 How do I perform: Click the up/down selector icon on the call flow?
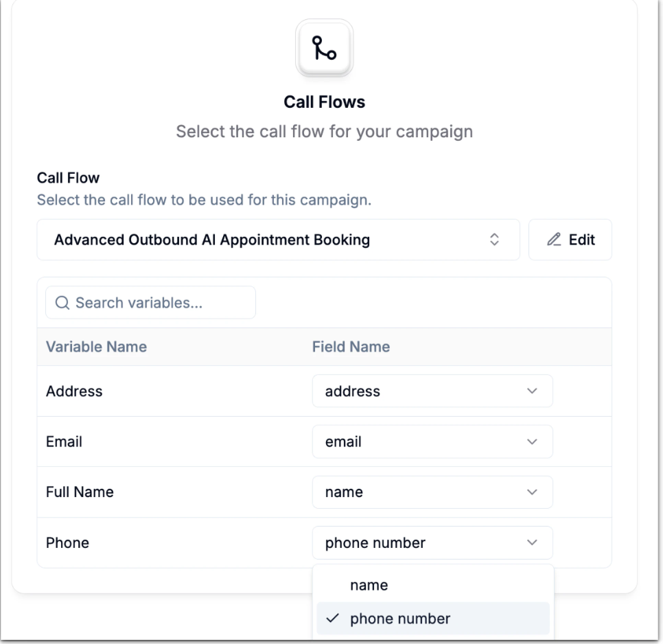(495, 240)
